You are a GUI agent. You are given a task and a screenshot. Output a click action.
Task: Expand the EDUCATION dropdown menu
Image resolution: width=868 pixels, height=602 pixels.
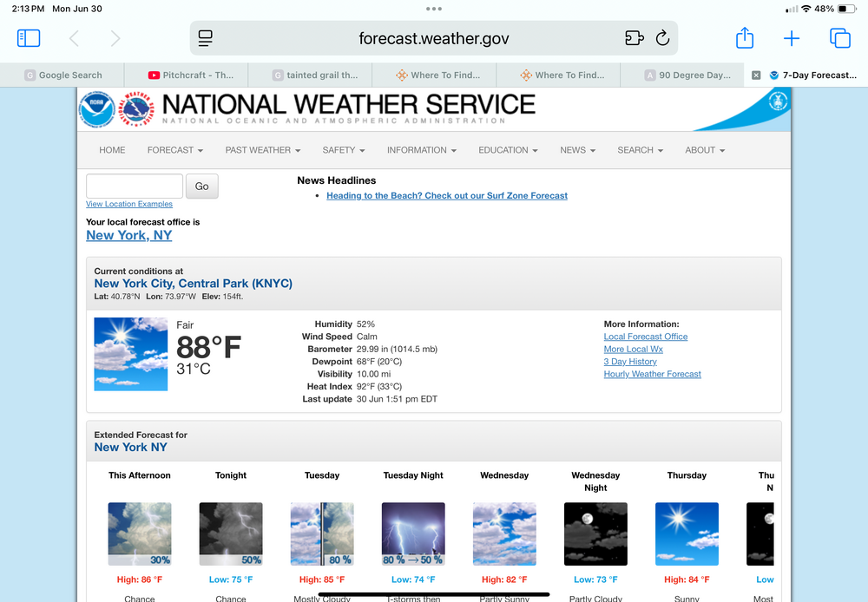click(508, 150)
